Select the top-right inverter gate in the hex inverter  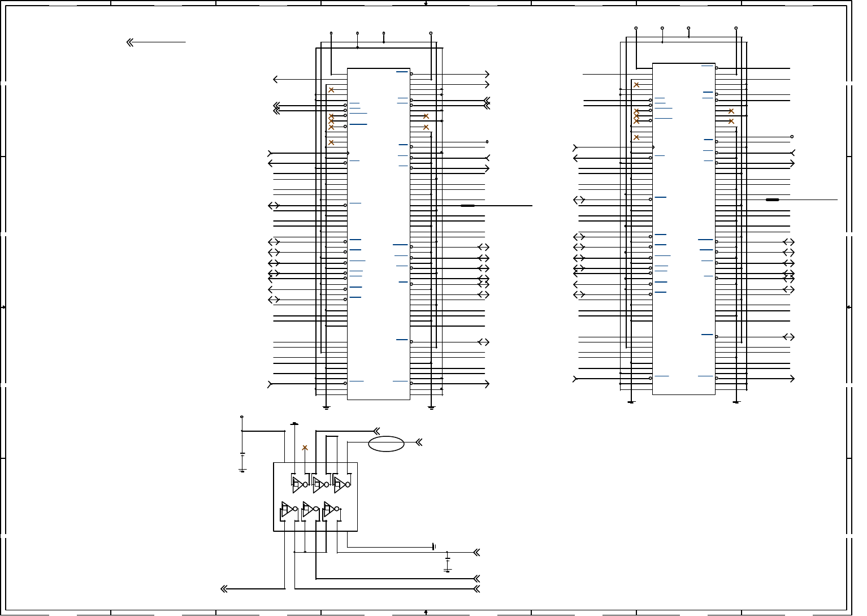pyautogui.click(x=341, y=484)
